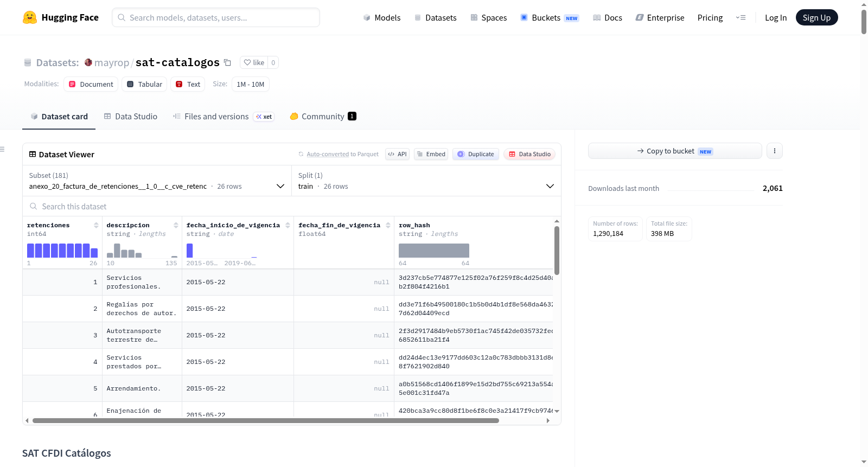Open Buckets in the top navigation
868x467 pixels.
(x=550, y=17)
